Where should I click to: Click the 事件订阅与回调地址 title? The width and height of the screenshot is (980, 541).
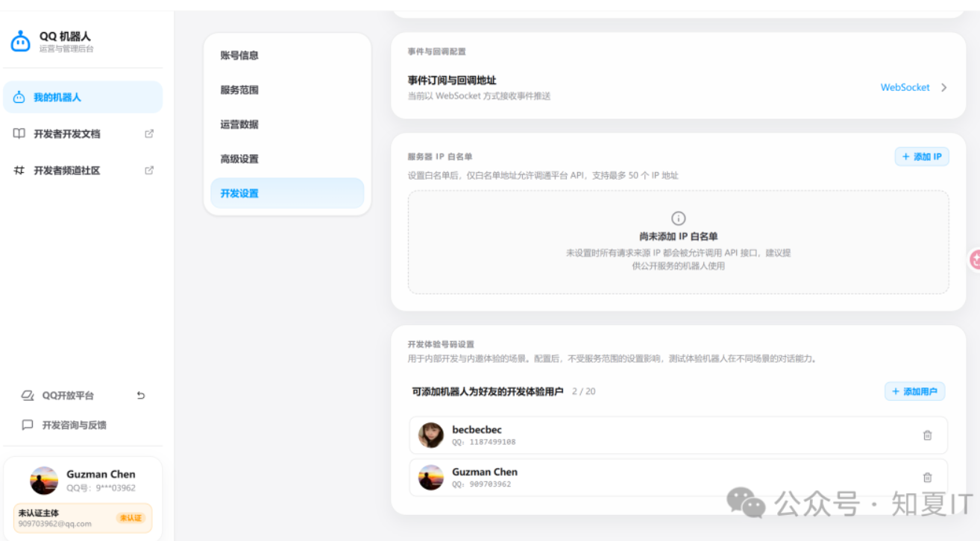pyautogui.click(x=452, y=80)
